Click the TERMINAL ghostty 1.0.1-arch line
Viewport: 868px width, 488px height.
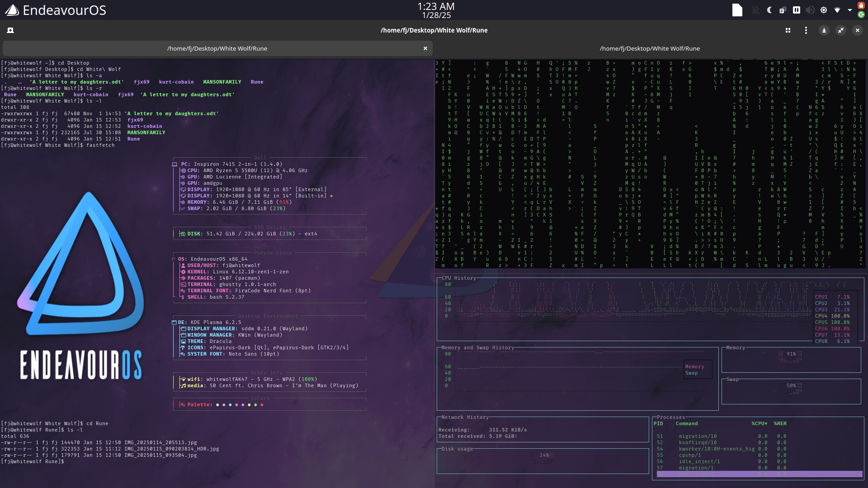point(228,284)
